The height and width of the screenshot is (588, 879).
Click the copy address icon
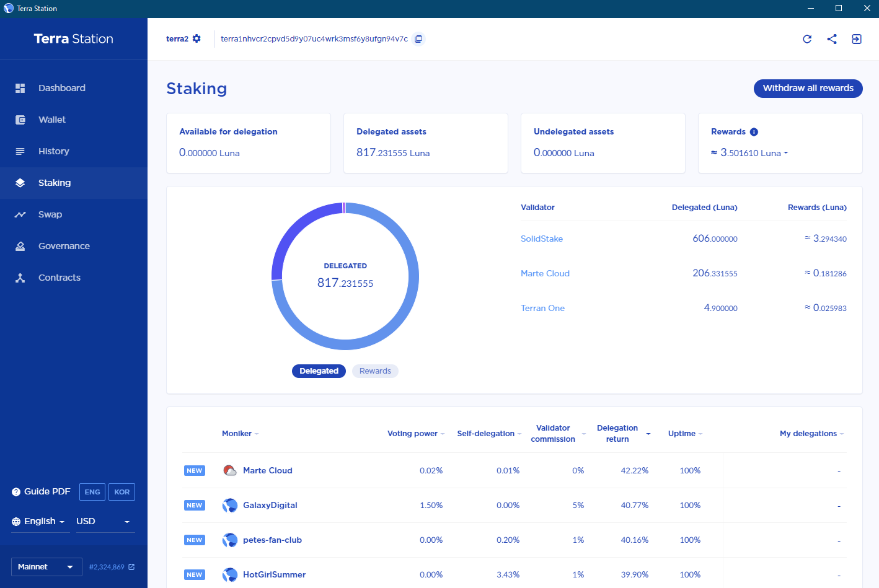click(418, 39)
